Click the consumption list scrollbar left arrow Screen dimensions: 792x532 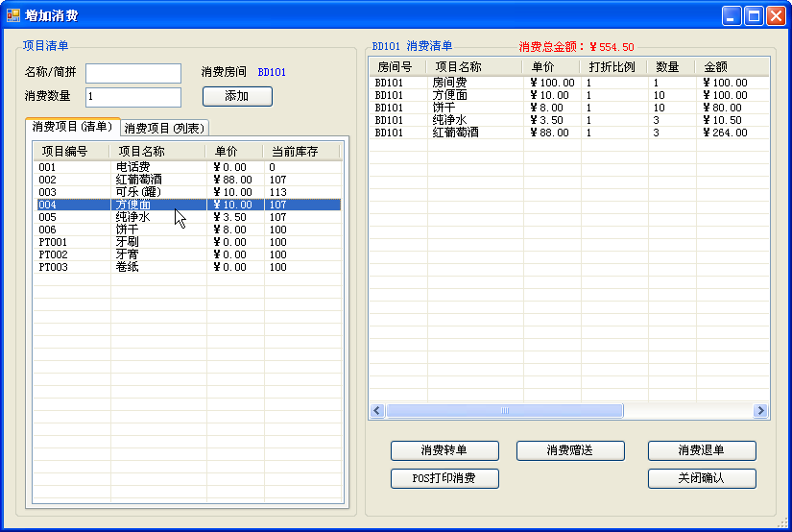377,411
